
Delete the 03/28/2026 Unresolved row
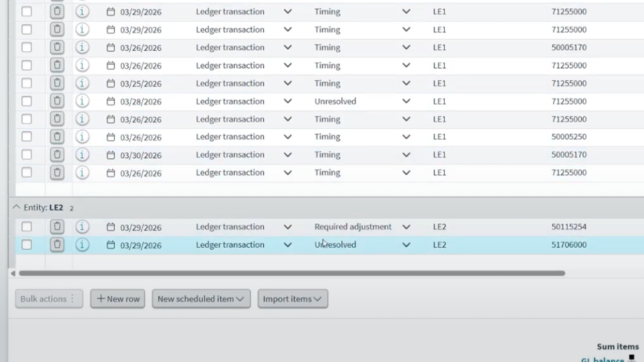pyautogui.click(x=57, y=101)
